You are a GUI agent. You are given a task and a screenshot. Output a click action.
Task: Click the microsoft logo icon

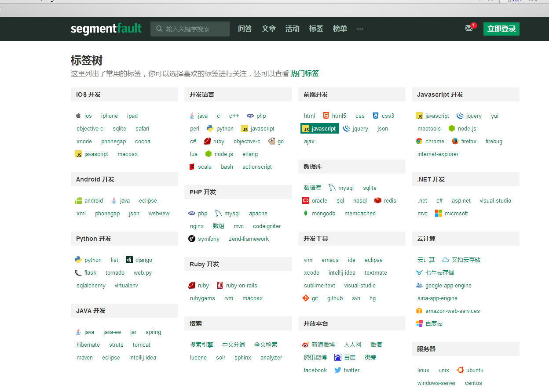click(x=439, y=213)
